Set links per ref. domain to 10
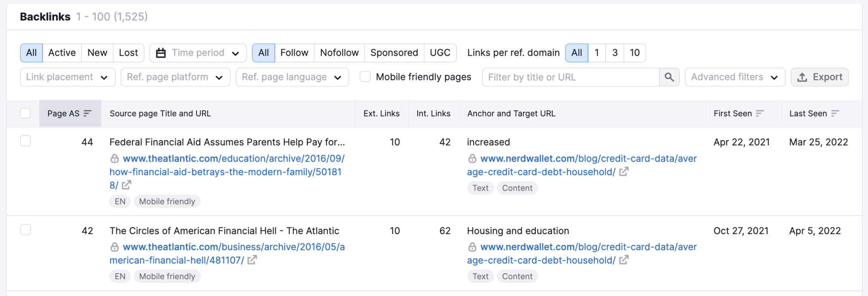Screen dimensions: 868x296 [634, 53]
